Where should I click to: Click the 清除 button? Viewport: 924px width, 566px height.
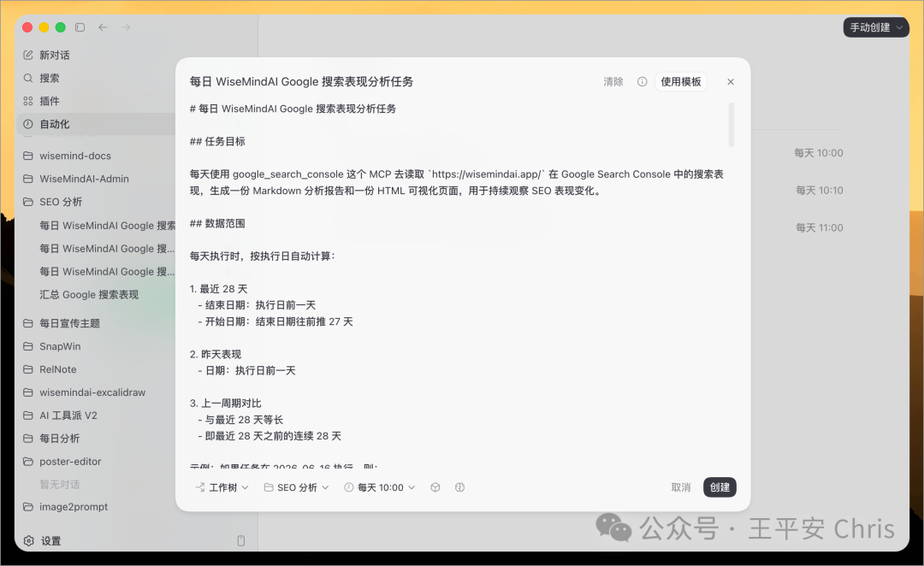(613, 82)
